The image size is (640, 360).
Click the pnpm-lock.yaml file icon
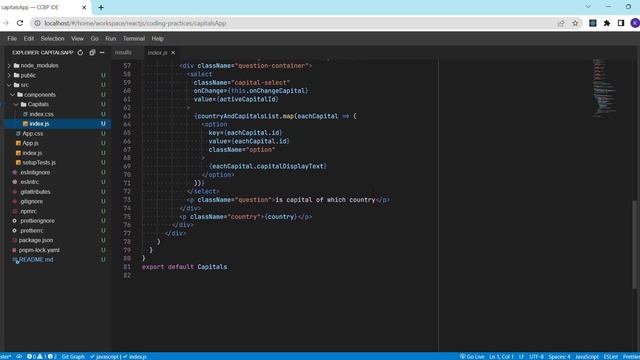(15, 250)
